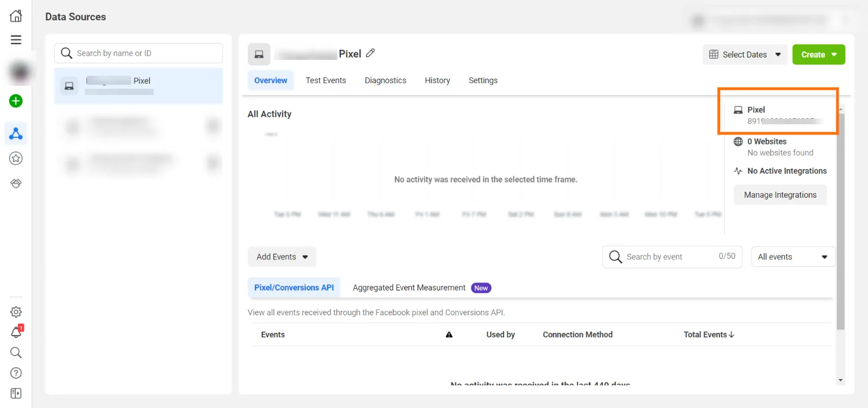Switch to the Test Events tab
This screenshot has width=868, height=408.
coord(325,80)
